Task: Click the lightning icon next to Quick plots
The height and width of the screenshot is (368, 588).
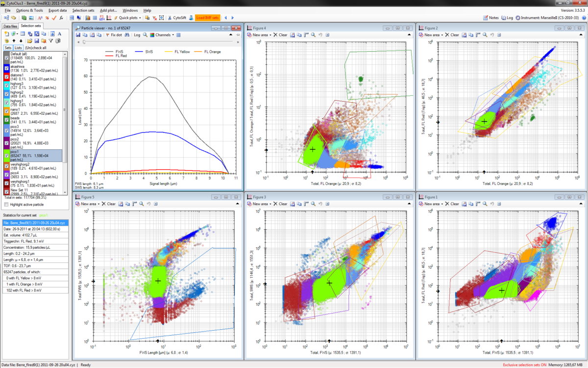Action: [x=115, y=18]
